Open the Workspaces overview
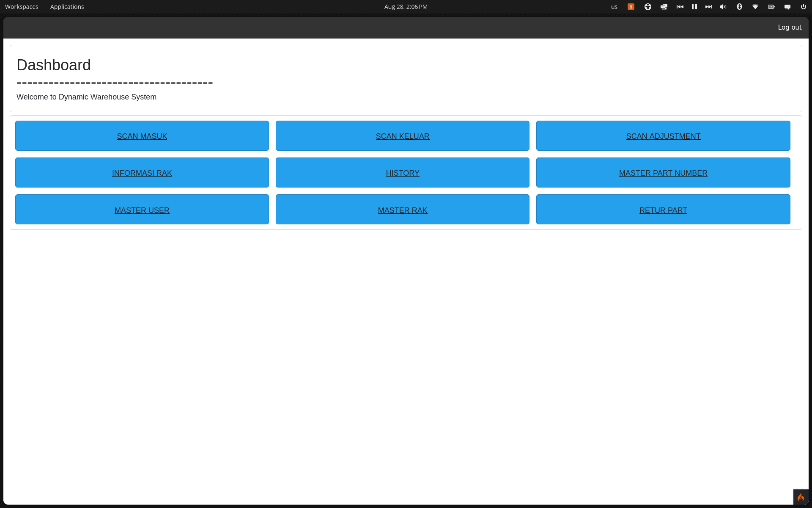The height and width of the screenshot is (508, 812). pos(22,7)
